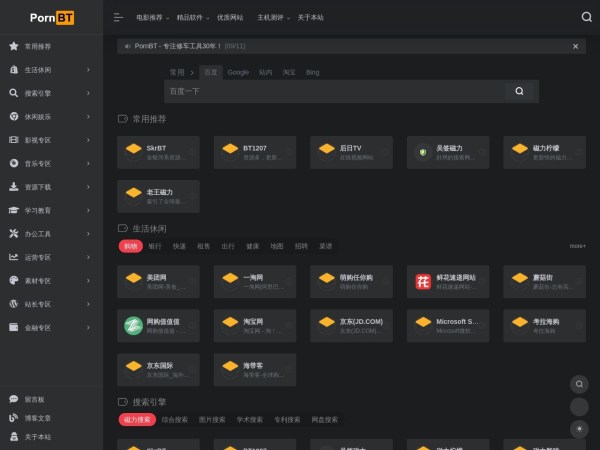Click more+ link in 生活休闲 section
The width and height of the screenshot is (600, 450).
point(577,246)
